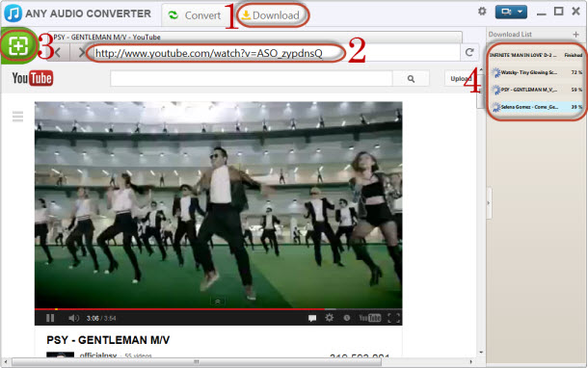Click the green add-to-download-list button

[x=18, y=46]
